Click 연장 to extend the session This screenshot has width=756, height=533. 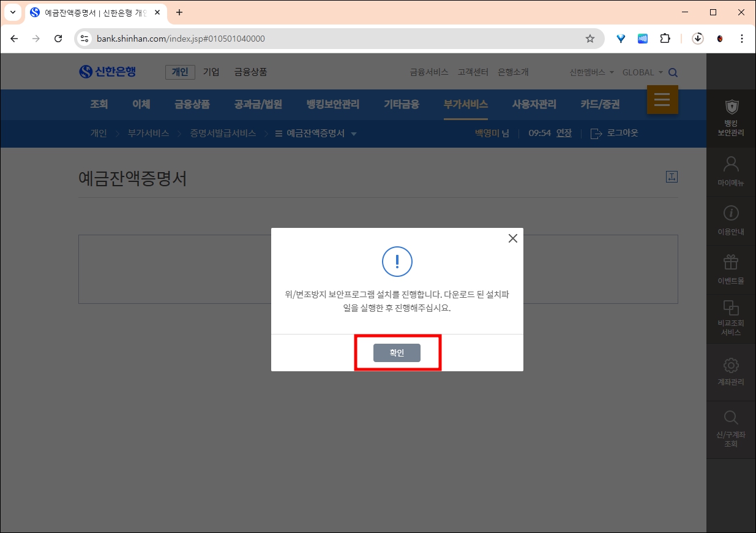563,133
